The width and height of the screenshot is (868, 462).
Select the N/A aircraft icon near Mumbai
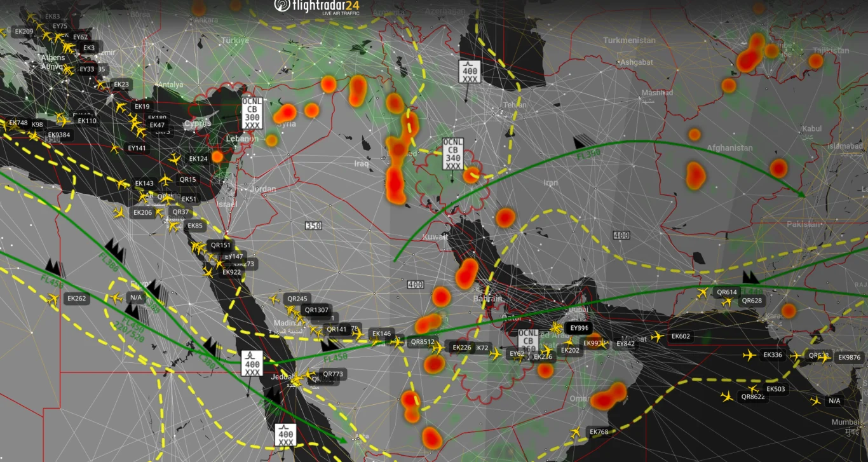(x=816, y=400)
